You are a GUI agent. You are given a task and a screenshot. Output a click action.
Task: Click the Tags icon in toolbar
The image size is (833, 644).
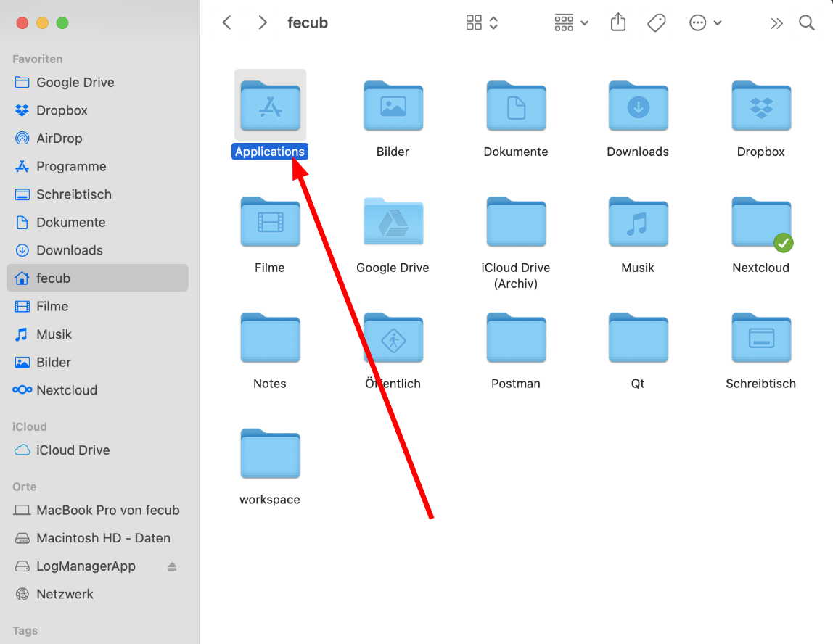[x=657, y=22]
